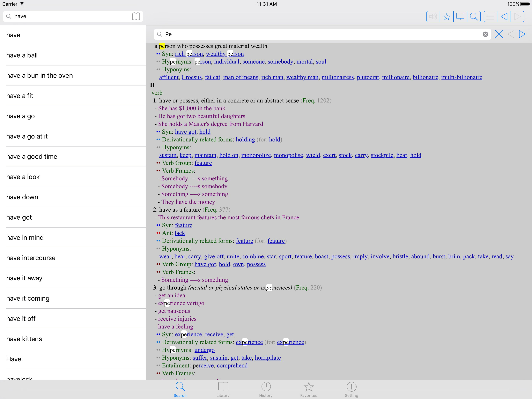
Task: Open the 'lack' antonym link
Action: [x=180, y=233]
